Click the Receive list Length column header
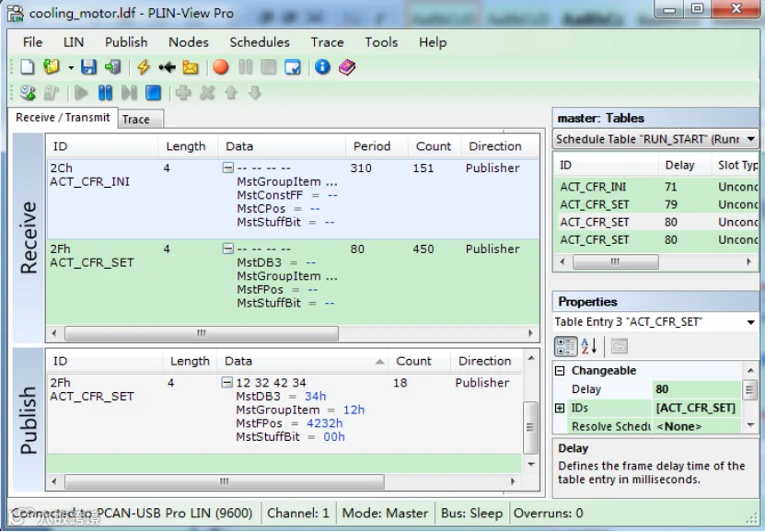This screenshot has height=532, width=765. (188, 146)
